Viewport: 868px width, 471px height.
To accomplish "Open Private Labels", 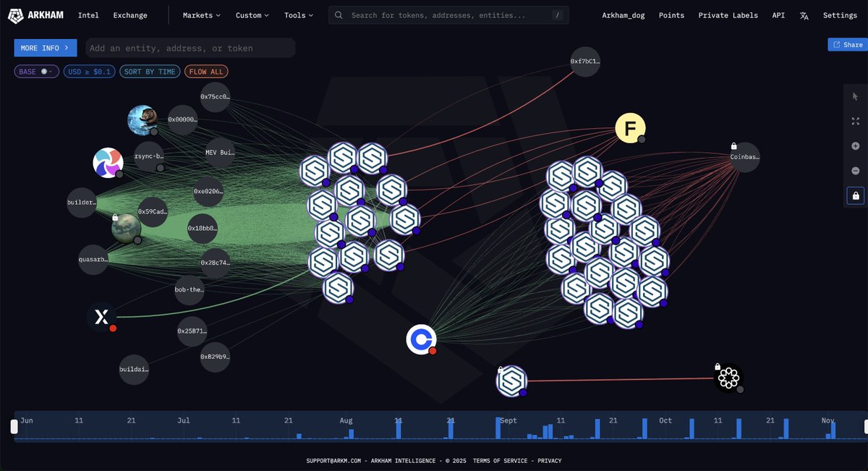I will click(728, 15).
